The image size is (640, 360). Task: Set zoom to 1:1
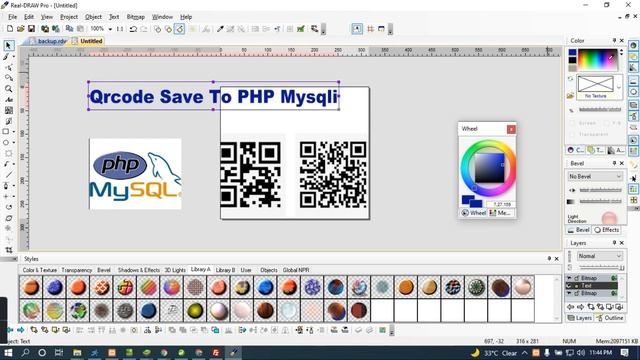(x=120, y=29)
